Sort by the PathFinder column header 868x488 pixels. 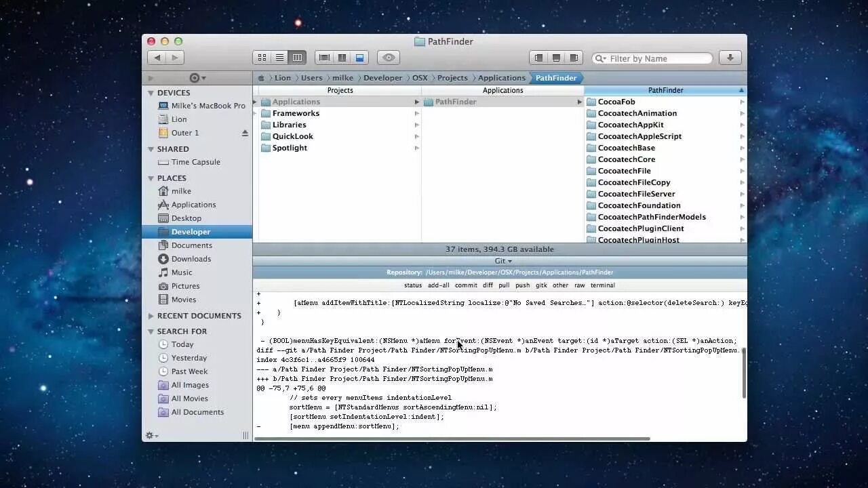click(x=665, y=90)
